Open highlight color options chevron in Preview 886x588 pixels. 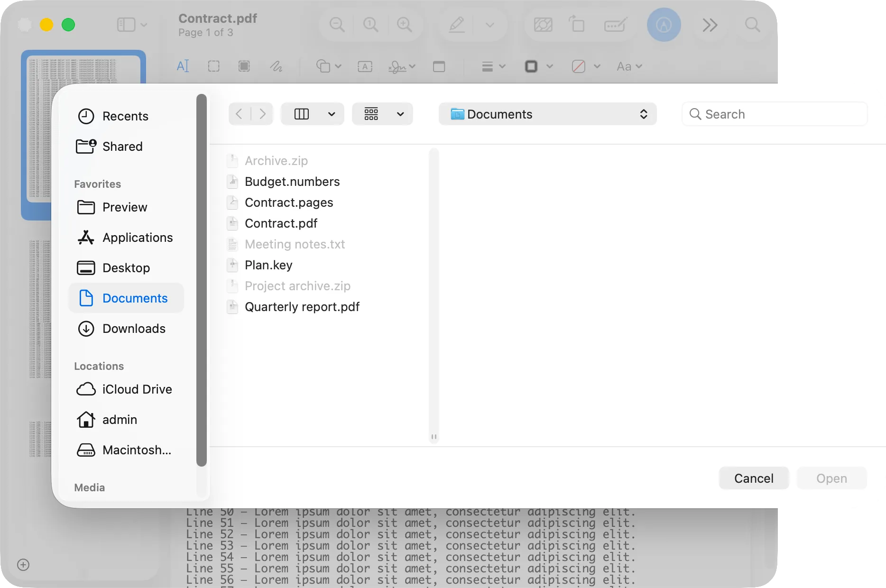pos(490,25)
